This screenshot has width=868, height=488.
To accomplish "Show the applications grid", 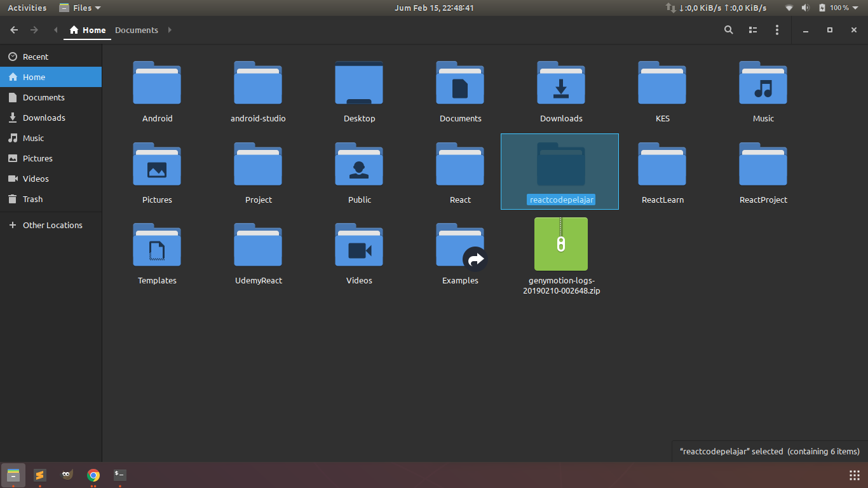I will coord(855,475).
